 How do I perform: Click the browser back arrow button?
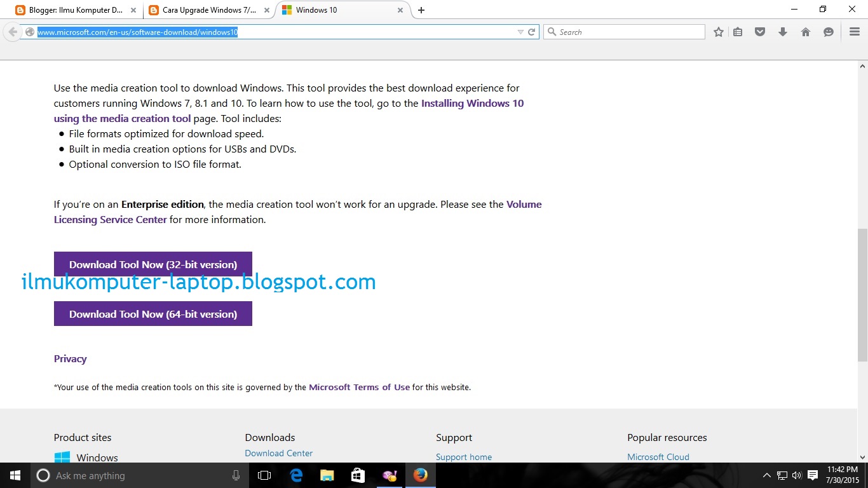pos(13,32)
